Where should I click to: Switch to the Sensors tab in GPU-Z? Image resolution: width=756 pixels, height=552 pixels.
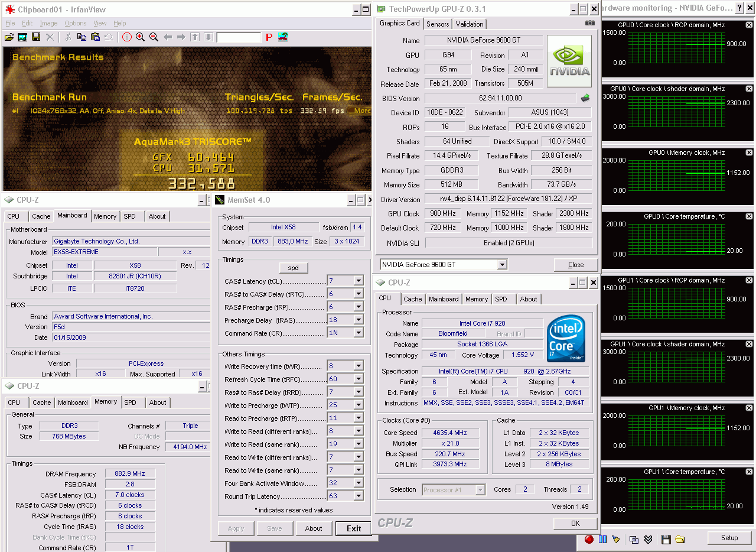click(438, 24)
